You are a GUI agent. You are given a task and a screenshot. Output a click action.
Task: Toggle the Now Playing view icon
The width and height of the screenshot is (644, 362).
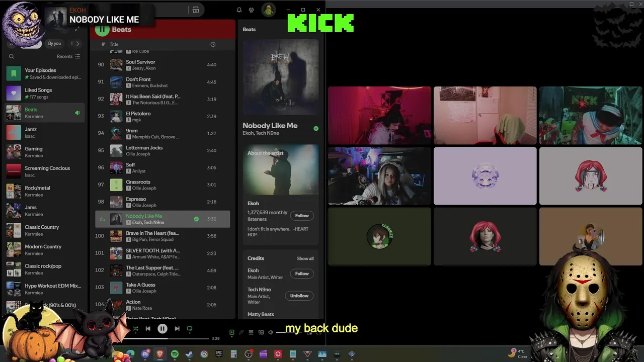coord(232,332)
